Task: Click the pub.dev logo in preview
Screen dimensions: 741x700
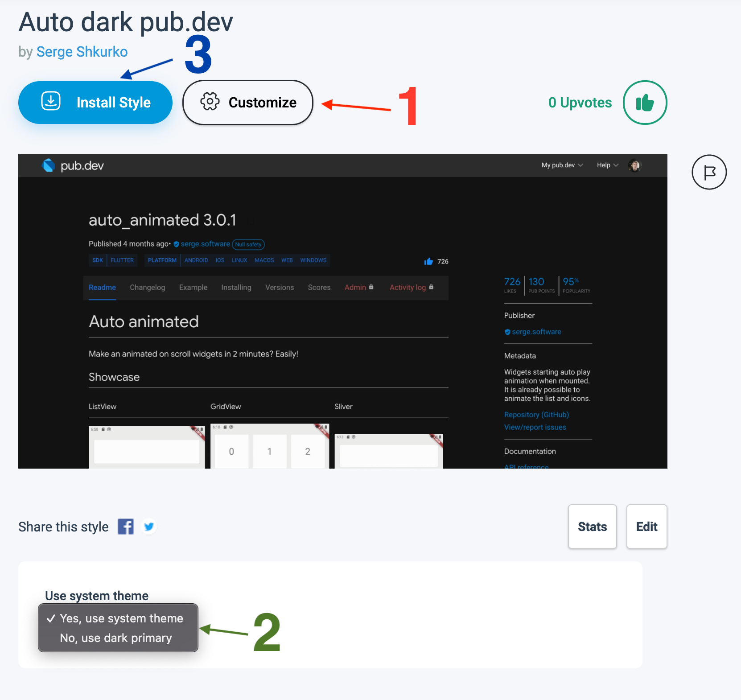Action: [x=73, y=165]
